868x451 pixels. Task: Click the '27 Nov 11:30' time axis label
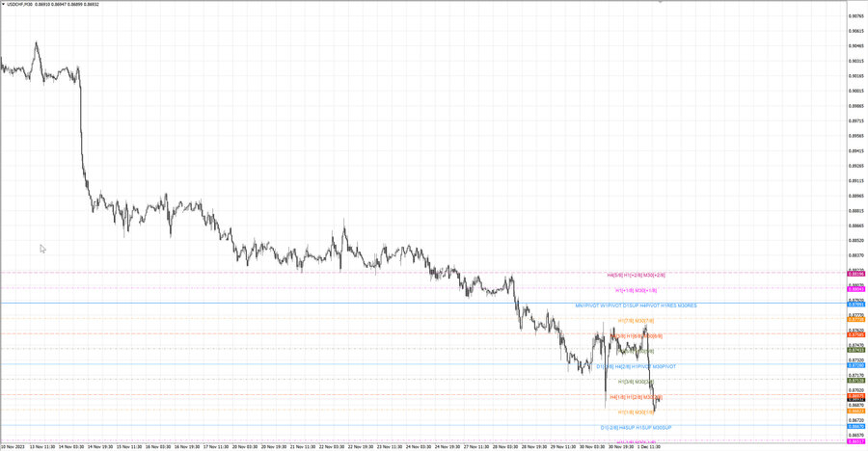(x=476, y=446)
